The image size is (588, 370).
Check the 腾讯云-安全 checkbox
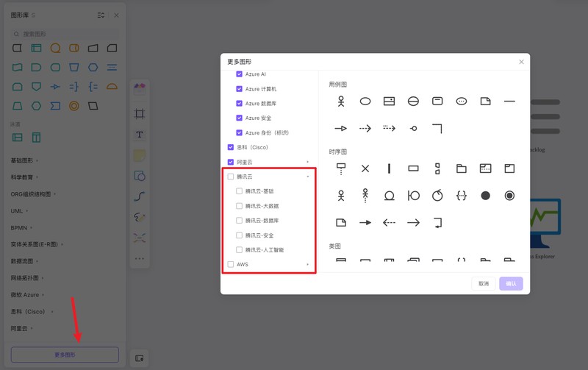click(240, 235)
